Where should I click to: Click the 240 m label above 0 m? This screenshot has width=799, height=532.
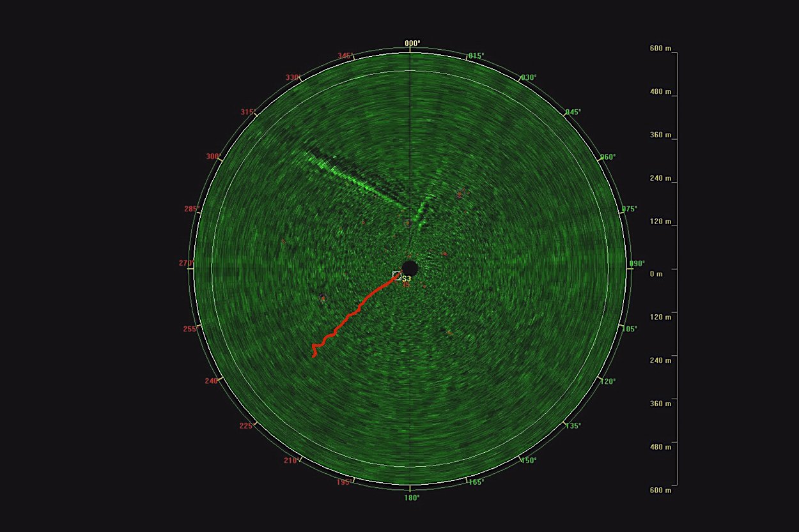[660, 178]
